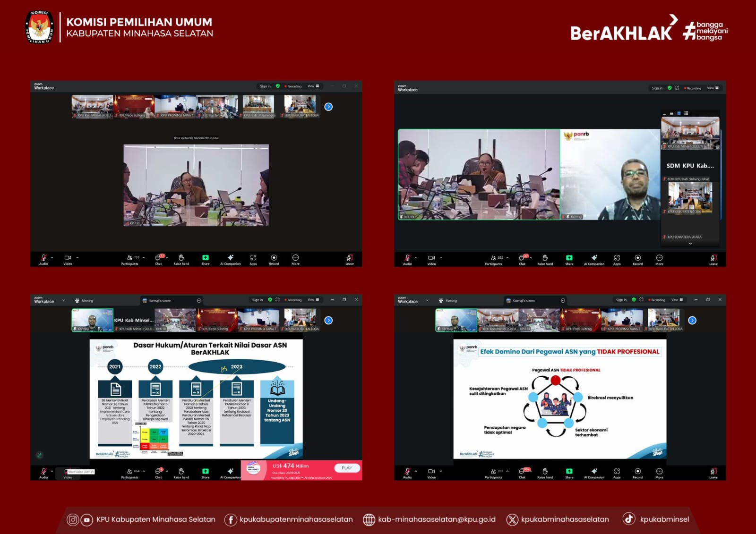Unmute Audio in the low-bandwidth Zoom window
756x534 pixels.
pyautogui.click(x=43, y=259)
